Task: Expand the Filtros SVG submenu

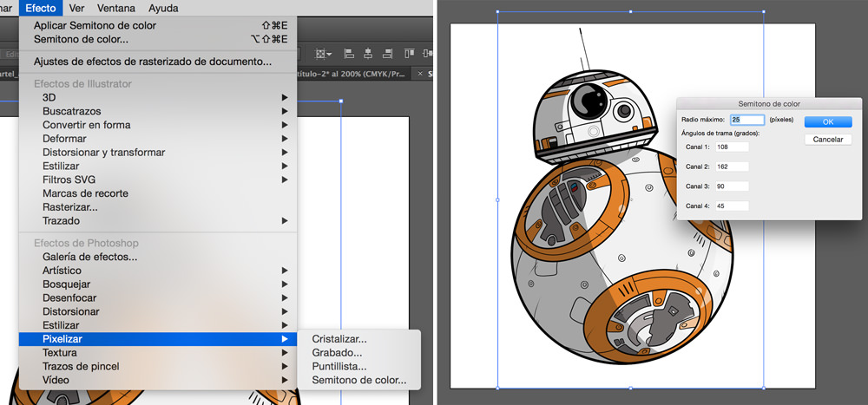Action: click(x=158, y=180)
